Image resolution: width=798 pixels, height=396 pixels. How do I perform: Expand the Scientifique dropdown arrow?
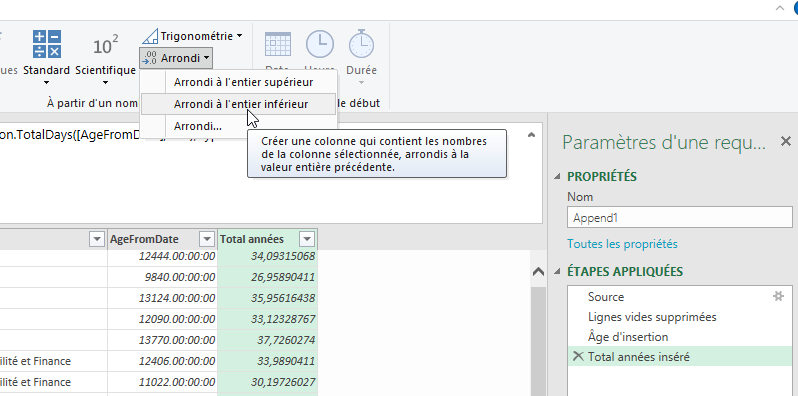click(105, 82)
